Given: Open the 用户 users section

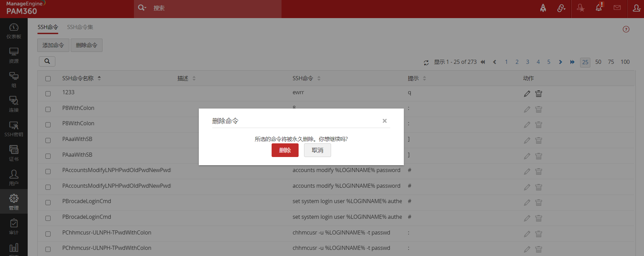Looking at the screenshot, I should (14, 178).
